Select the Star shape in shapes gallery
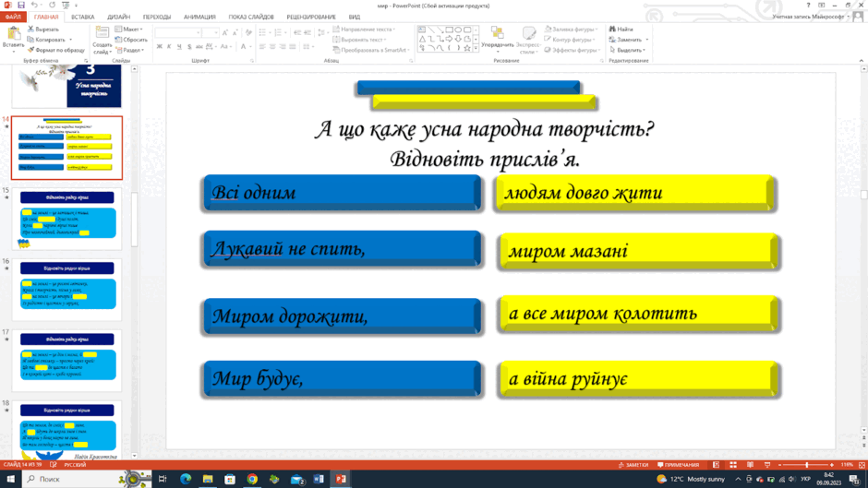Screen dimensions: 868x488 [467, 48]
